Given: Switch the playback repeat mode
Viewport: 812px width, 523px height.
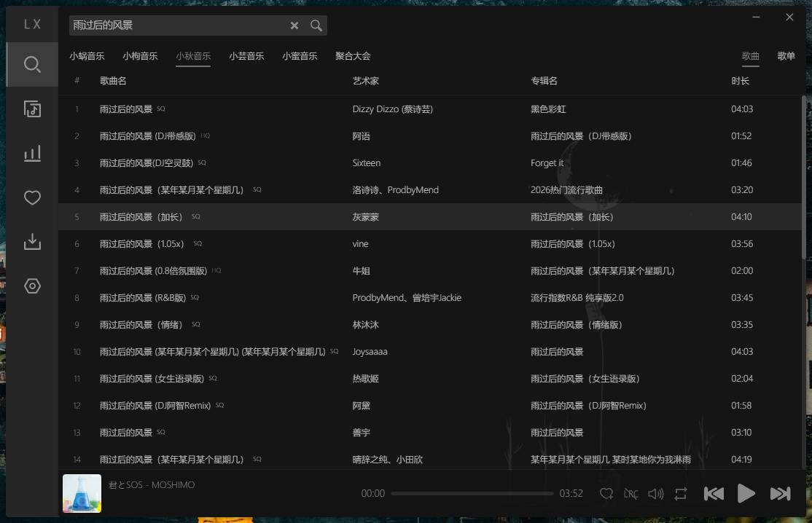Looking at the screenshot, I should [x=680, y=493].
